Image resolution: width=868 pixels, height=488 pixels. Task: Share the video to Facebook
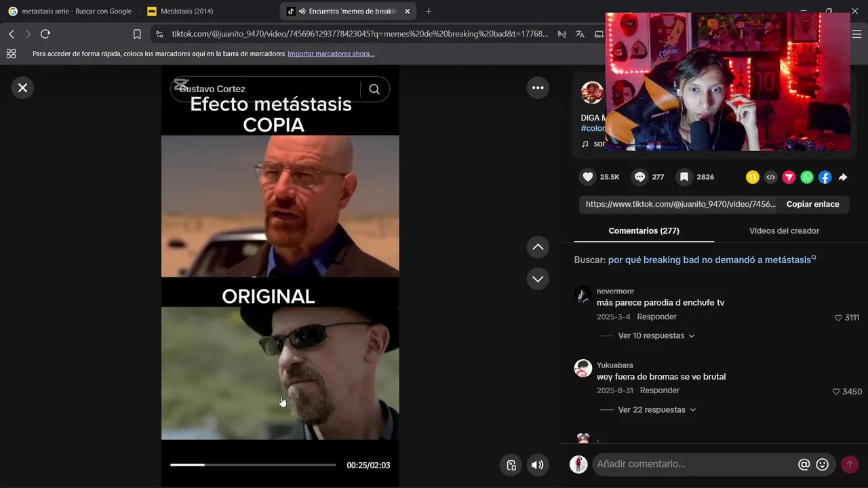[x=825, y=177]
